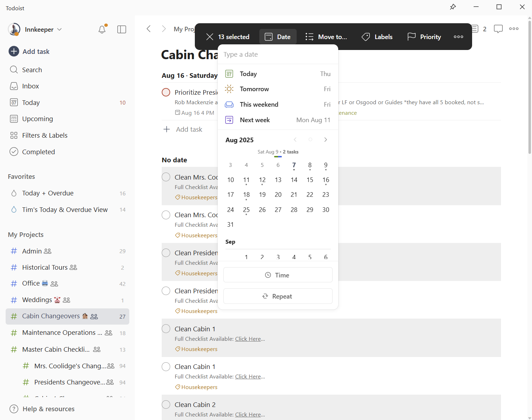Go to next month in calendar
532x420 pixels.
[x=326, y=140]
